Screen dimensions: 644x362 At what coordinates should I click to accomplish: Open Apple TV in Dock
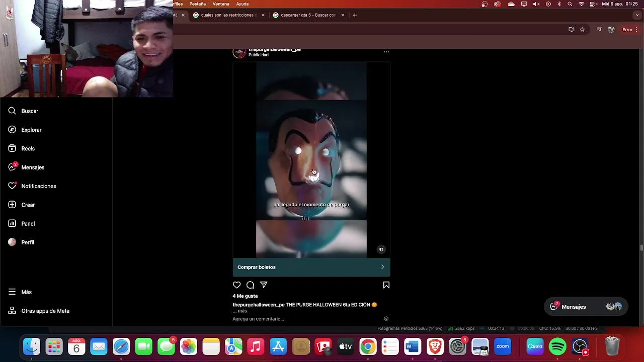(346, 346)
